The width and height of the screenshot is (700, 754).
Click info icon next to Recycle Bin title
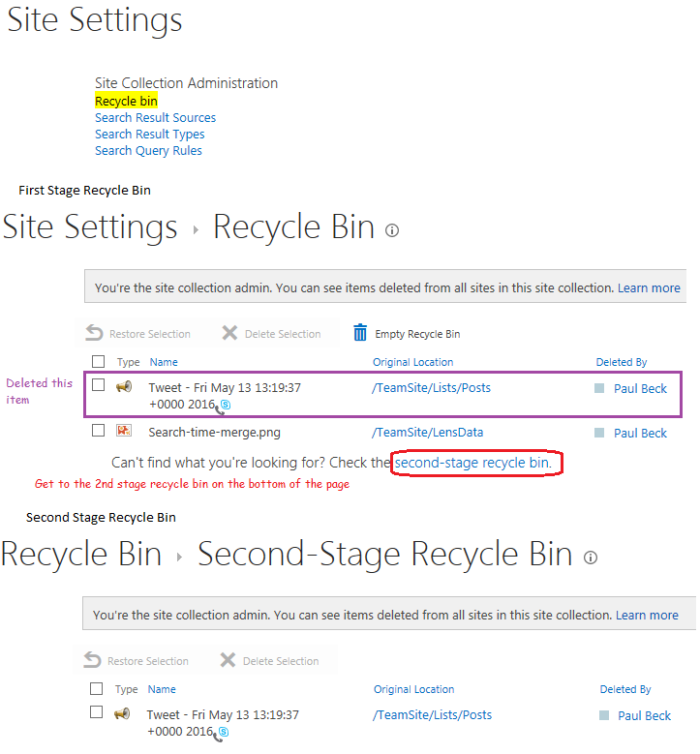point(392,230)
